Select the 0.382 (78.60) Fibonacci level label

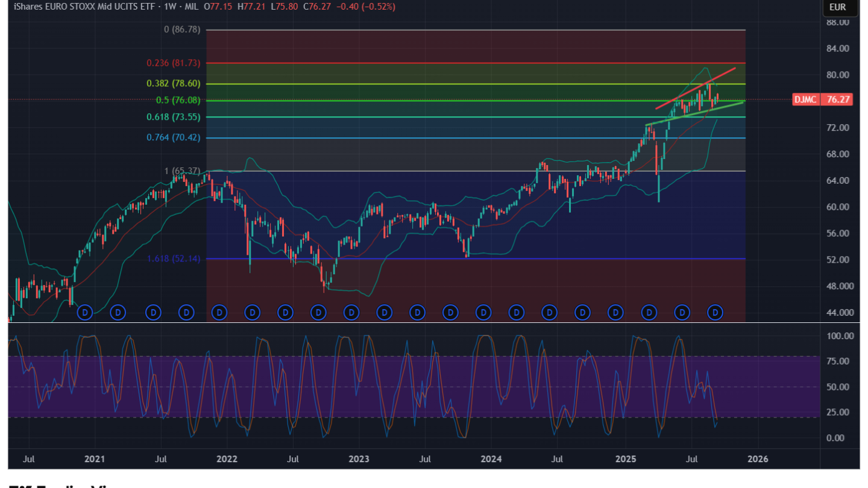173,84
